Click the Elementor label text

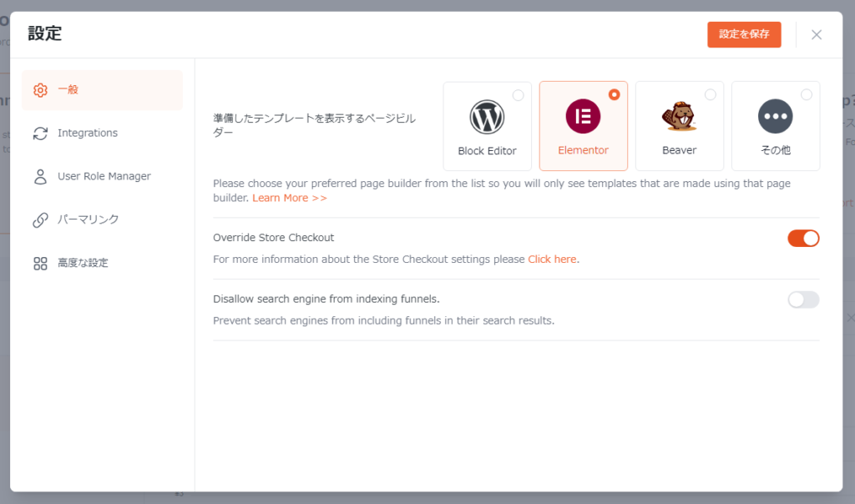583,150
